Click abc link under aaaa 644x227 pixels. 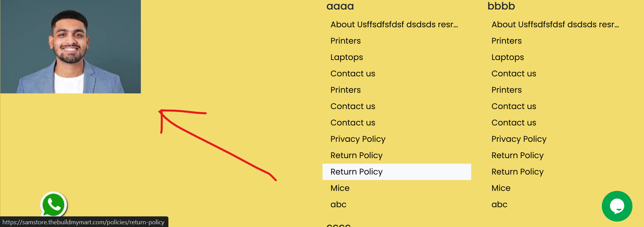pyautogui.click(x=338, y=205)
